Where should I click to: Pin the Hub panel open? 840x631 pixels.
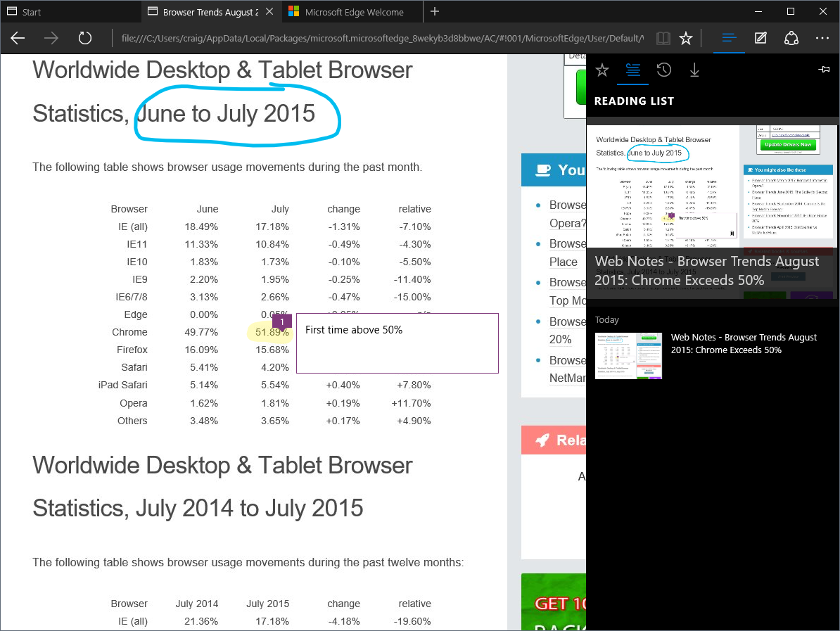click(825, 69)
